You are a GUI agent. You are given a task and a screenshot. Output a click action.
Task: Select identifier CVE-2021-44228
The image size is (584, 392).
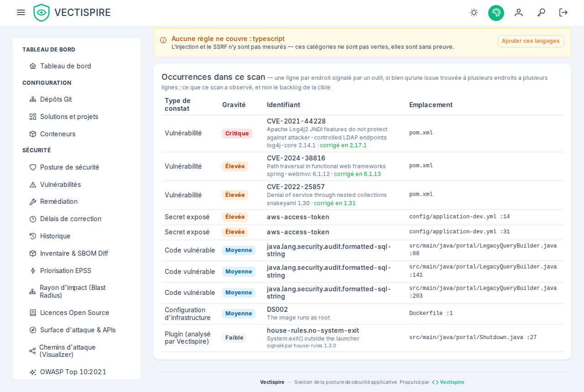tap(297, 121)
